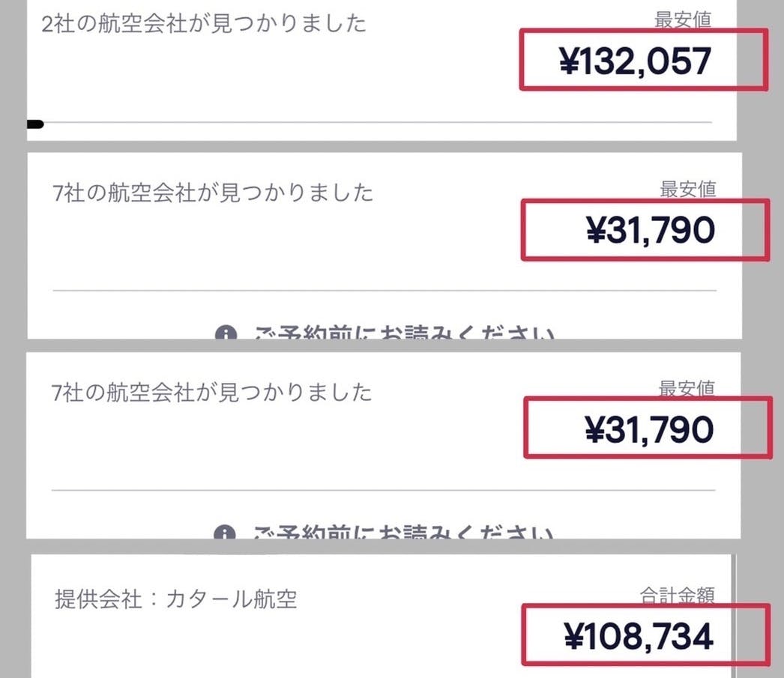Click the info icon in the second ご予約前にお読みください notice
Screen dimensions: 784x678
[225, 534]
